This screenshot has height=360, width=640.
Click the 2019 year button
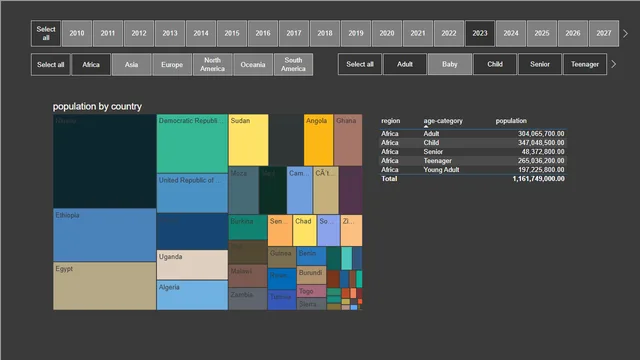[x=356, y=33]
